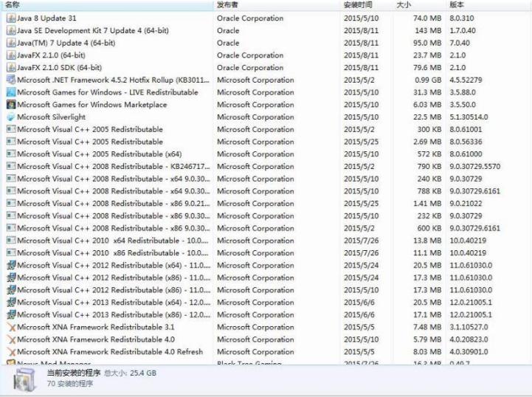Click the JavaFX 2.1.0 SDK icon
Image resolution: width=532 pixels, height=397 pixels.
point(11,68)
